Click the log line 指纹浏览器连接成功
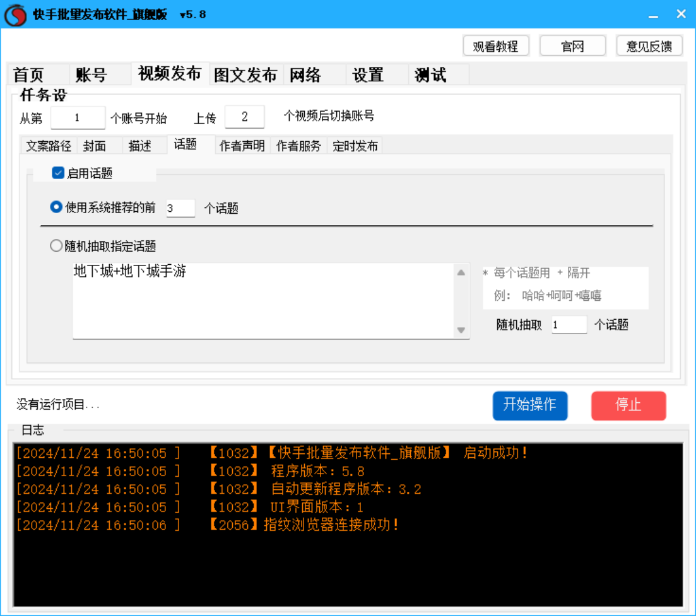696x616 pixels. (208, 525)
